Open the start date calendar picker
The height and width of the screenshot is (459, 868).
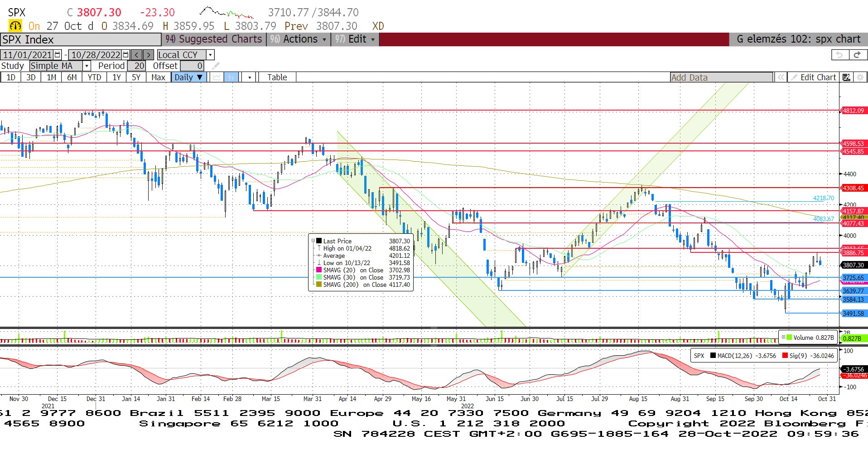58,55
